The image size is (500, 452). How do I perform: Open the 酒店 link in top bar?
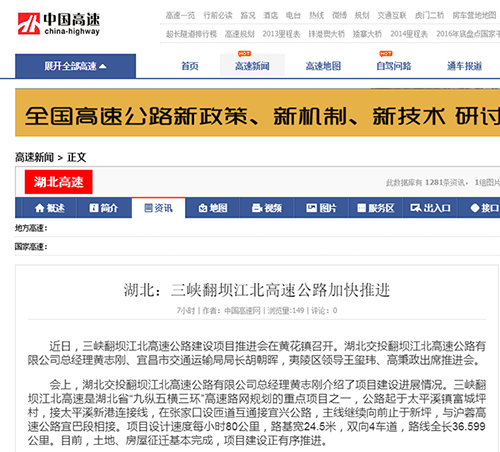(x=270, y=15)
